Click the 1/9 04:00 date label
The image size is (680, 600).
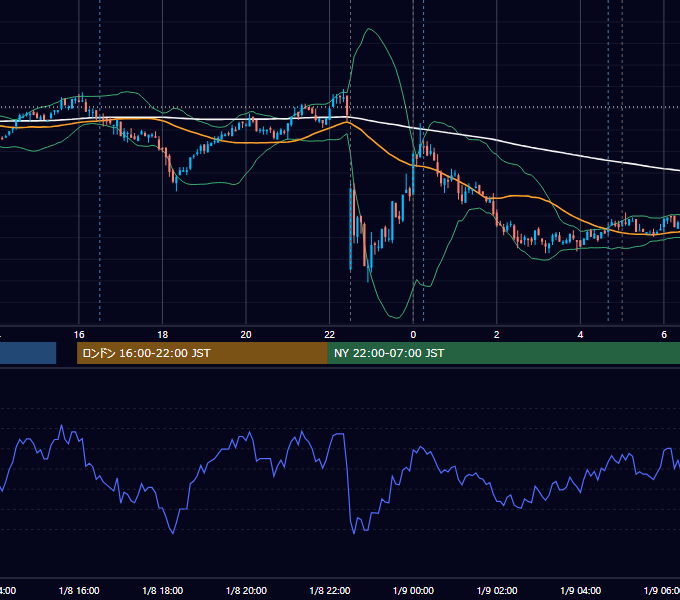581,590
